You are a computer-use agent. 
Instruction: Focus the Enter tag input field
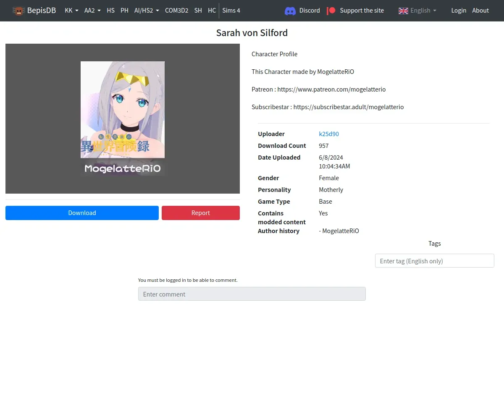pos(435,261)
